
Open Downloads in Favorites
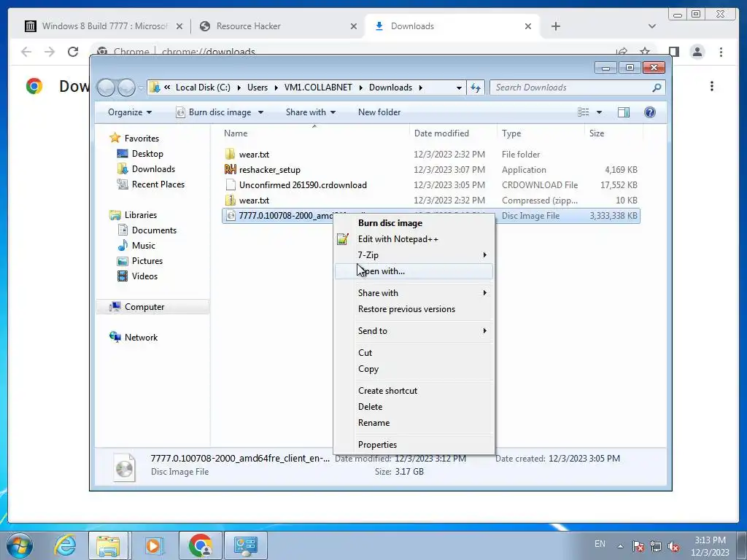coord(153,169)
